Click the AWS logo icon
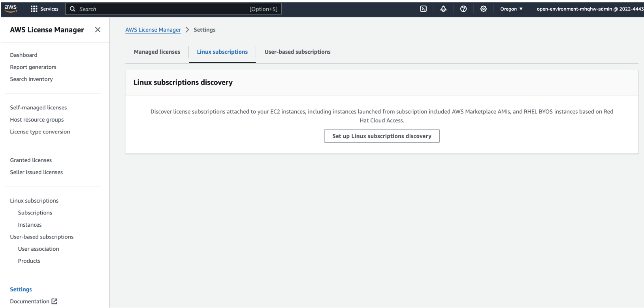The image size is (644, 308). [x=11, y=9]
